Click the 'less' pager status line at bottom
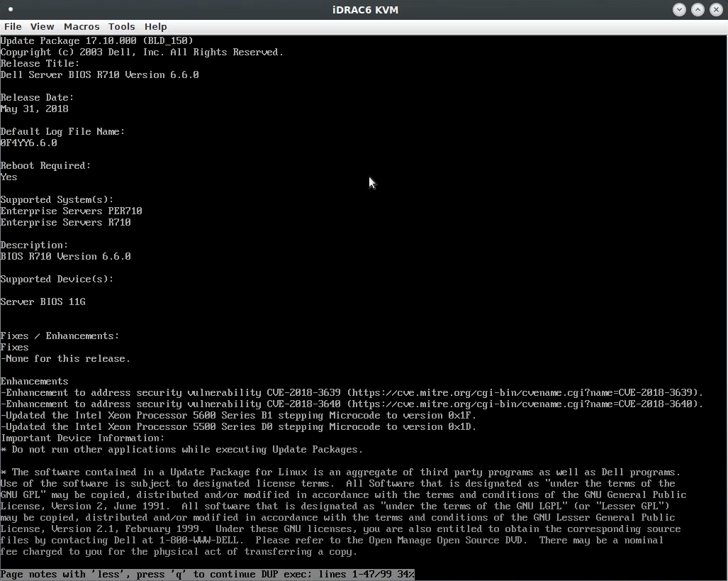The width and height of the screenshot is (728, 581). tap(207, 575)
